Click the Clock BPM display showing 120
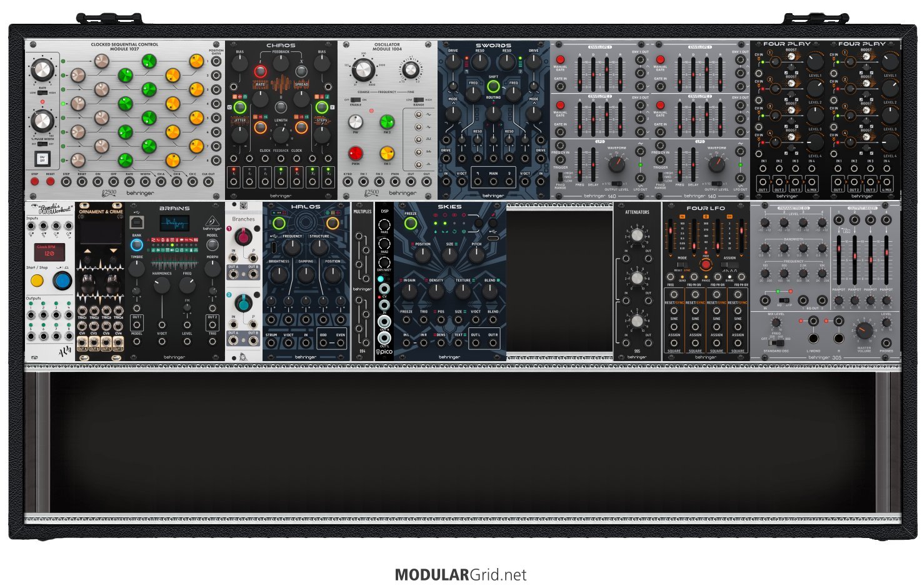Screen dimensions: 922x588 point(49,251)
